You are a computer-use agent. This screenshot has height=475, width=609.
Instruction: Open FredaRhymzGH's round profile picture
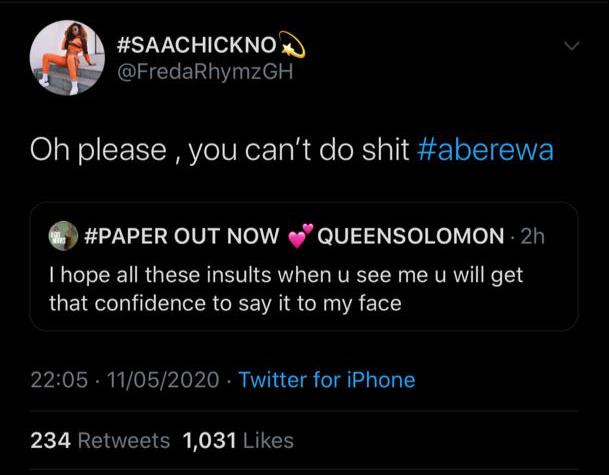click(x=67, y=57)
